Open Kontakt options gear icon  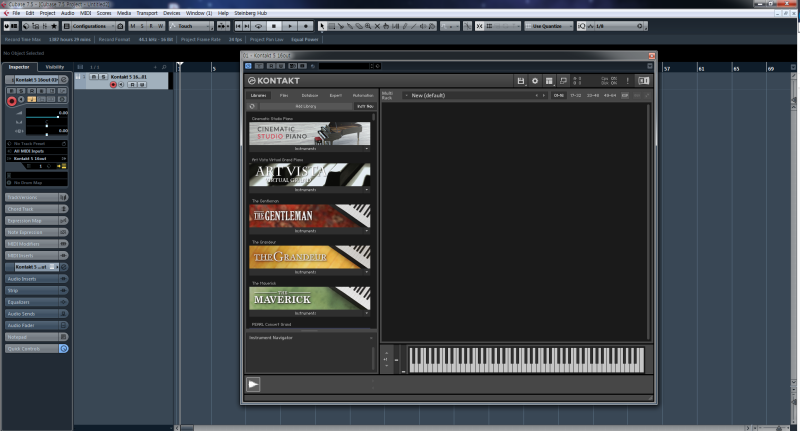coord(535,81)
